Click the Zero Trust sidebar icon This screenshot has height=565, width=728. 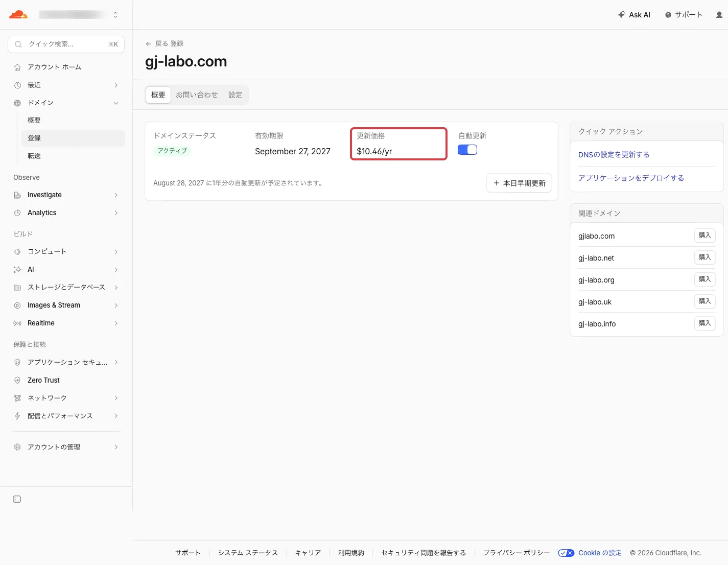point(17,380)
